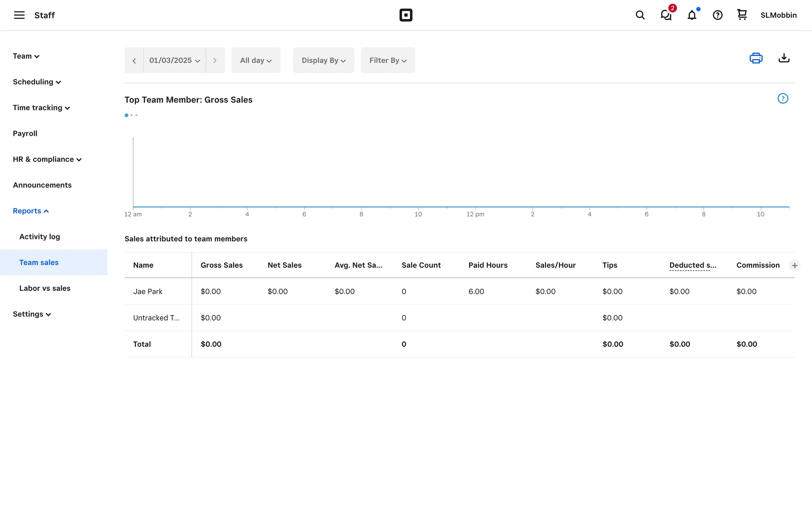This screenshot has height=508, width=812.
Task: Print the team sales report
Action: (756, 58)
